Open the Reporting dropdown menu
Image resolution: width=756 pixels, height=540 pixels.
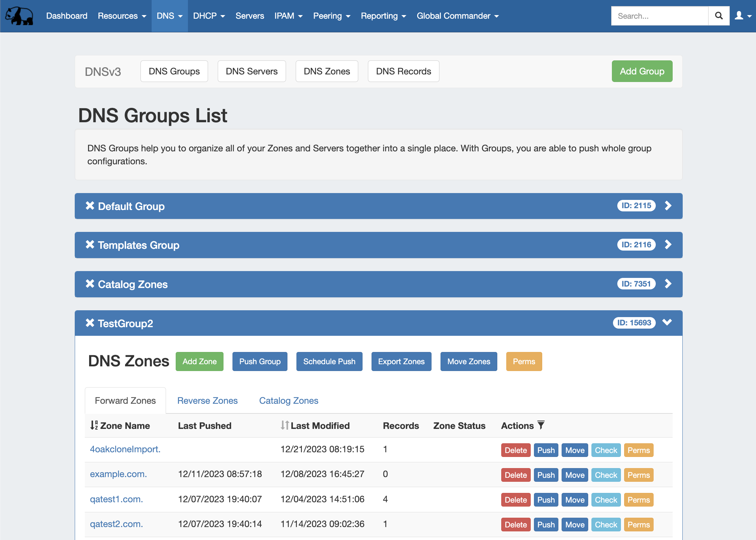click(x=383, y=15)
